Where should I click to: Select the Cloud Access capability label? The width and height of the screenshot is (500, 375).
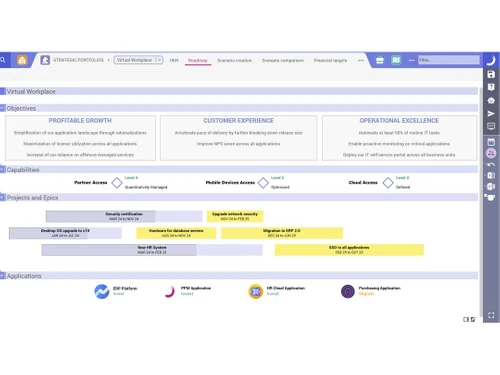coord(363,183)
